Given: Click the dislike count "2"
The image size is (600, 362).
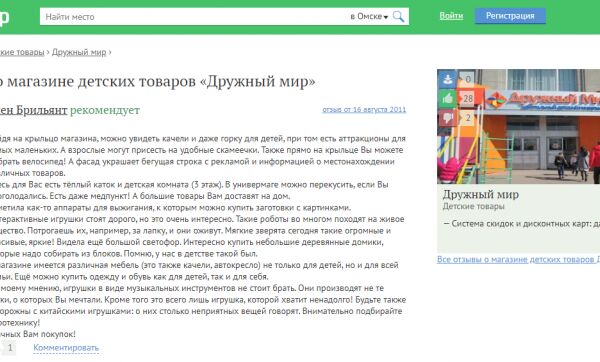Looking at the screenshot, I should click(468, 118).
